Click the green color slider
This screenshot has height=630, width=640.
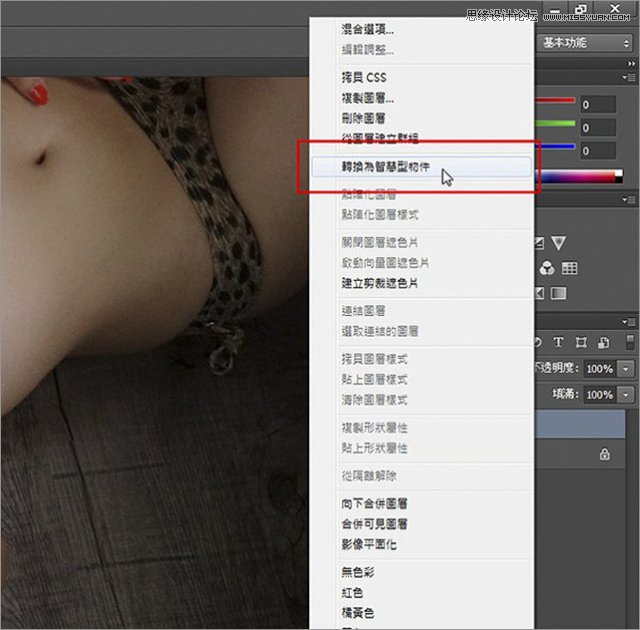555,123
